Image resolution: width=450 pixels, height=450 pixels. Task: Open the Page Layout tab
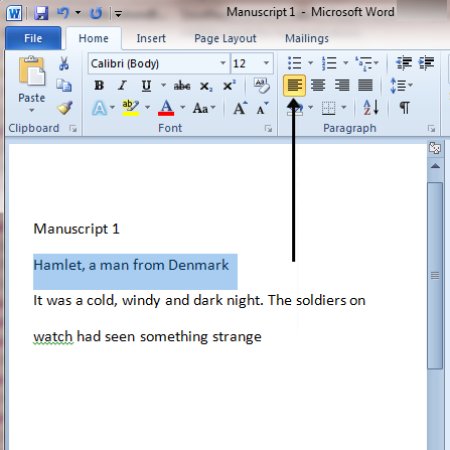point(225,39)
